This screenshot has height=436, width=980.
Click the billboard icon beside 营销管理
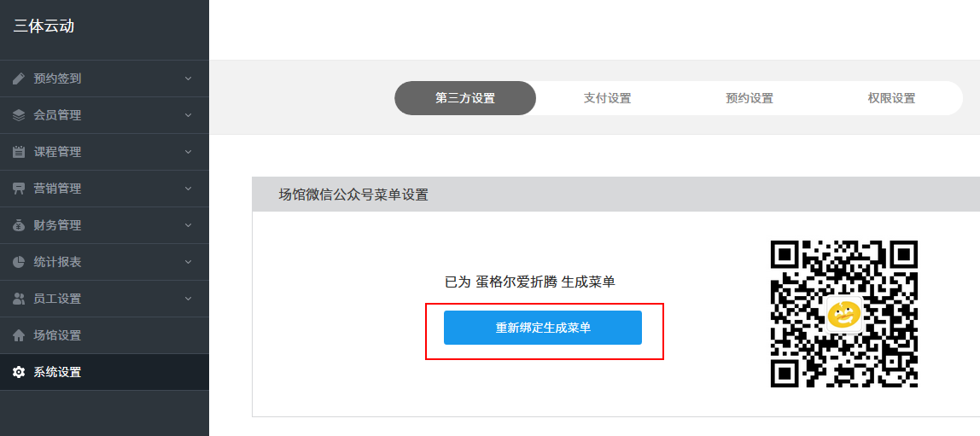point(19,189)
